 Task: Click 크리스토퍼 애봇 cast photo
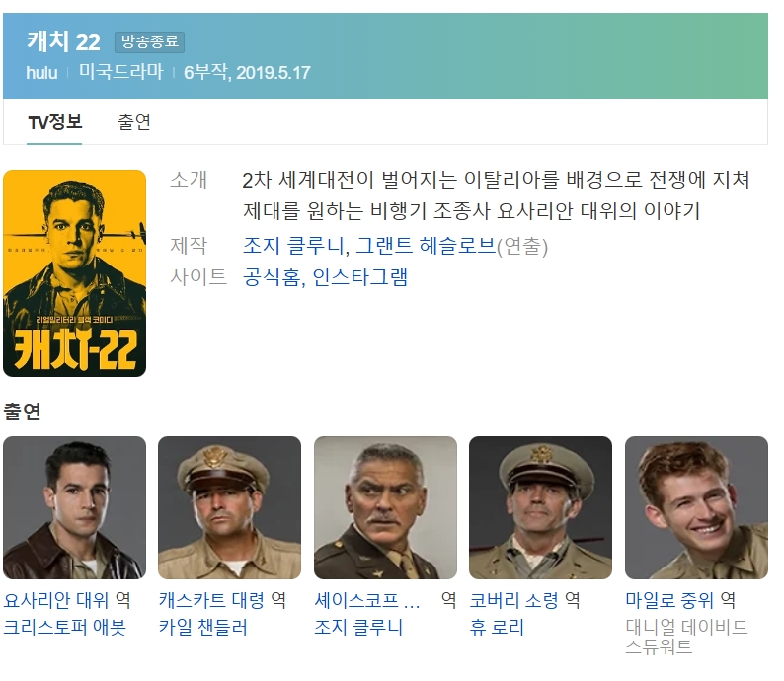[x=74, y=507]
